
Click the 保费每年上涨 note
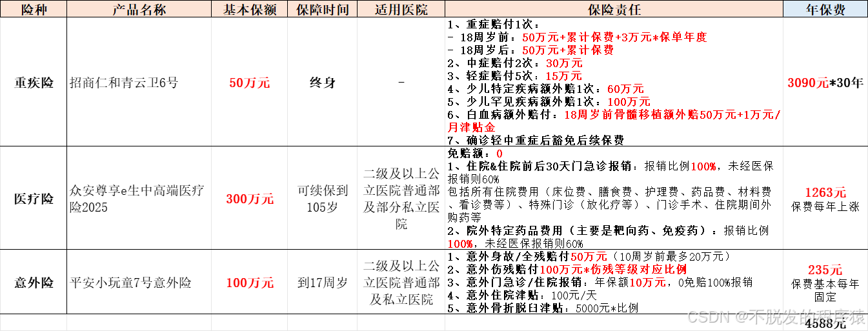[x=825, y=206]
